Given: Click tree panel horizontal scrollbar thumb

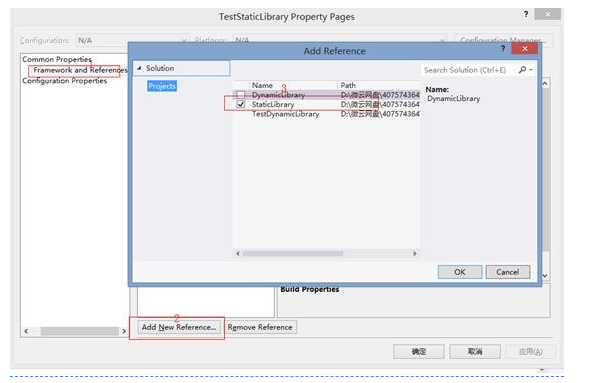Looking at the screenshot, I should 79,331.
